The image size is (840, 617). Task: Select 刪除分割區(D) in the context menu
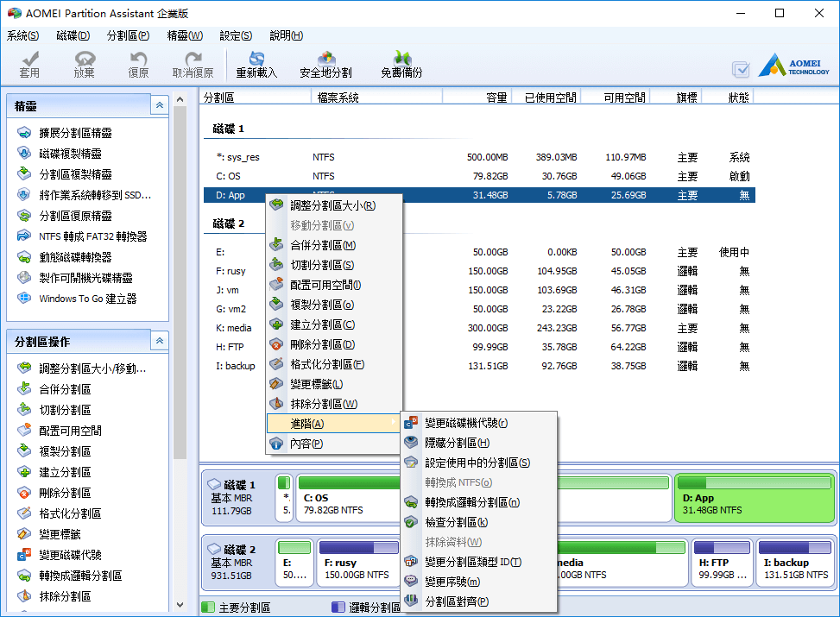tap(333, 344)
